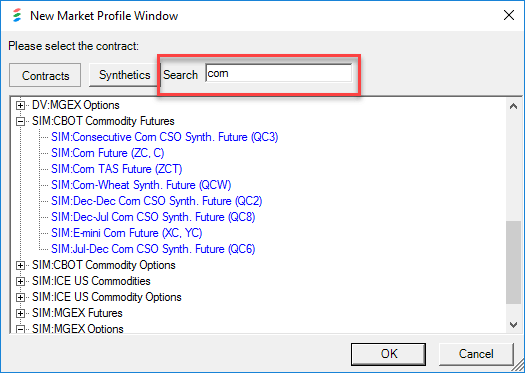Select SIM:CBOT Commodity Futures label
Image resolution: width=525 pixels, height=373 pixels.
point(103,121)
